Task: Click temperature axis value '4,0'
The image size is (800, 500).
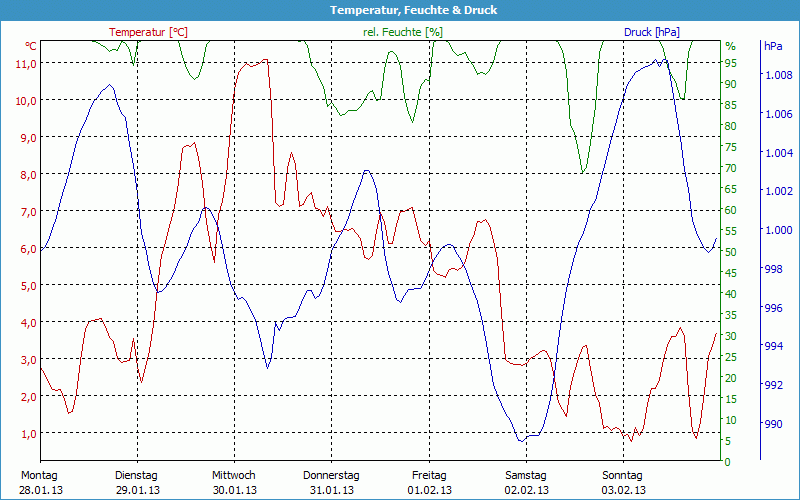Action: coord(28,322)
